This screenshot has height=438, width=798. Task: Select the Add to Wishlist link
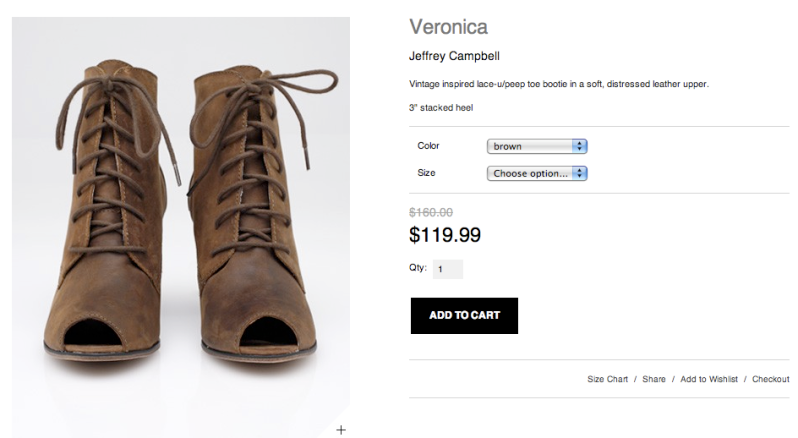click(x=709, y=379)
